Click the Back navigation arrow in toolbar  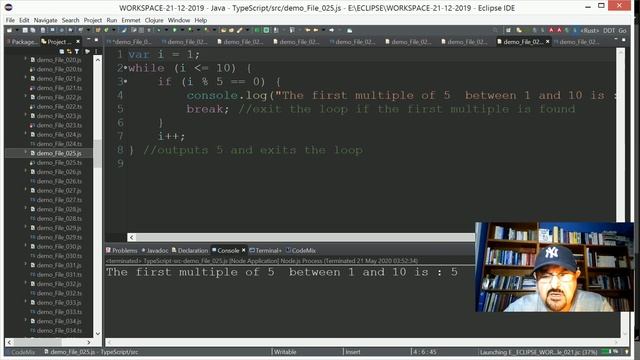pos(316,30)
